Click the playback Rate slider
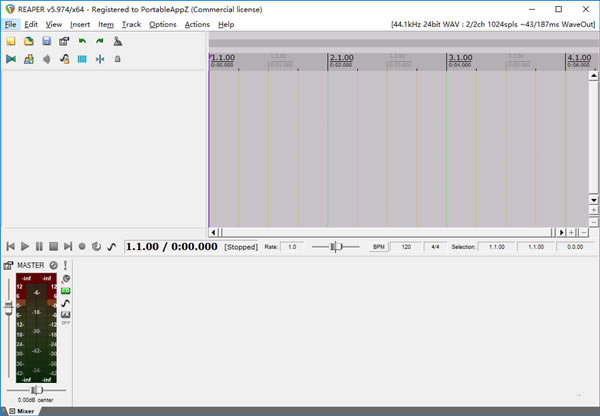600x416 pixels. (x=337, y=246)
